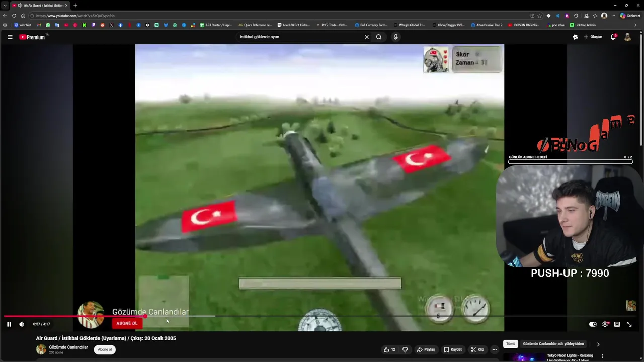
Task: Open browser favorites list icon
Action: pyautogui.click(x=595, y=16)
